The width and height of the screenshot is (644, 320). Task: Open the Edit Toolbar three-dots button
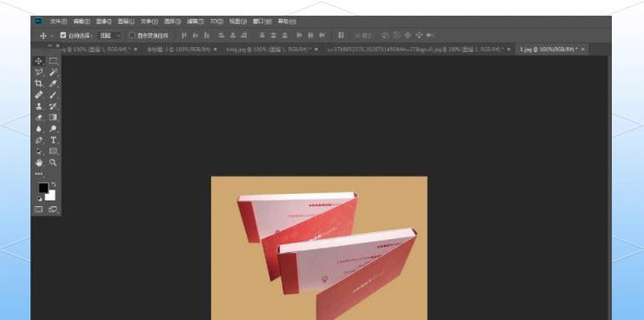point(38,174)
